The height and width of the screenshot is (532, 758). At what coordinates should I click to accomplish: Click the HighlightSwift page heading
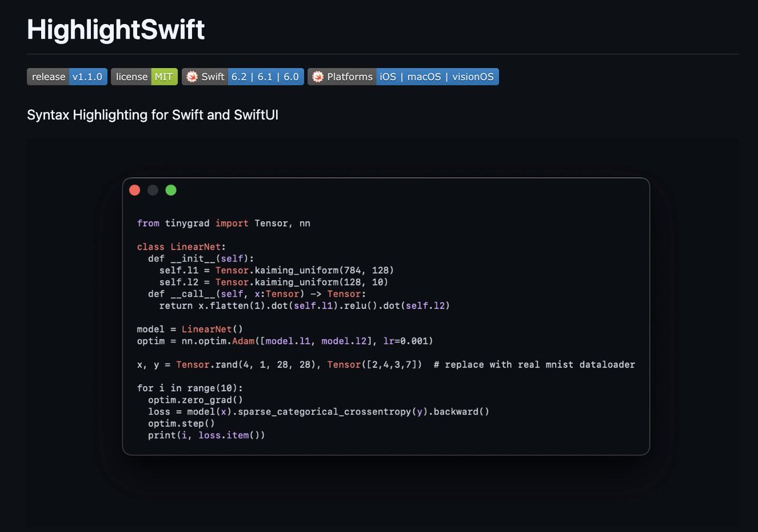click(116, 29)
